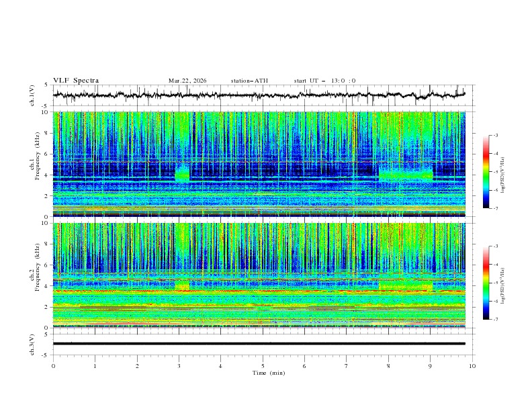
Task: Click the "station=ATH" header label
Action: tap(249, 81)
